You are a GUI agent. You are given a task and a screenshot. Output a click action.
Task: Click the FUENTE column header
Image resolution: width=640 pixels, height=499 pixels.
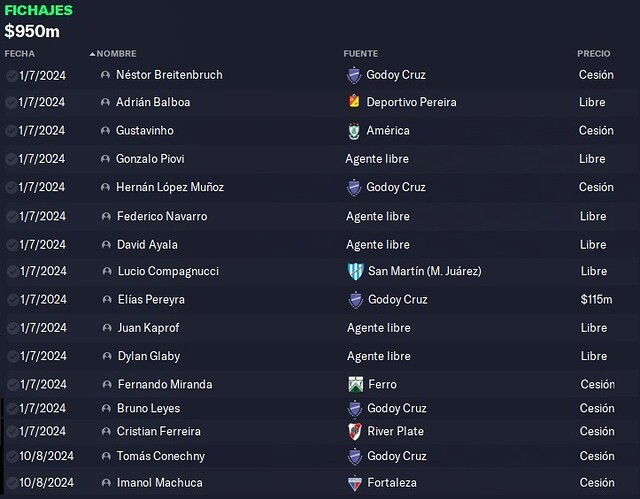click(x=360, y=53)
